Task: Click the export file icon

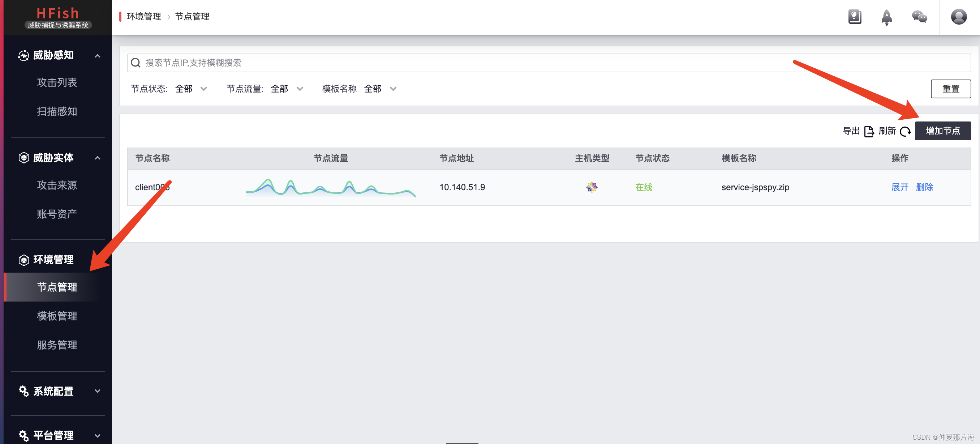Action: [x=869, y=131]
